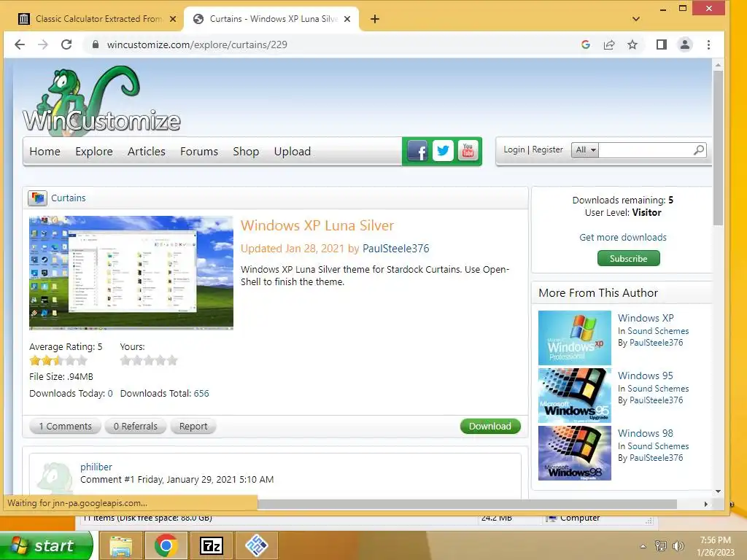Go to Forums
Screen dimensions: 747x560
tap(199, 152)
